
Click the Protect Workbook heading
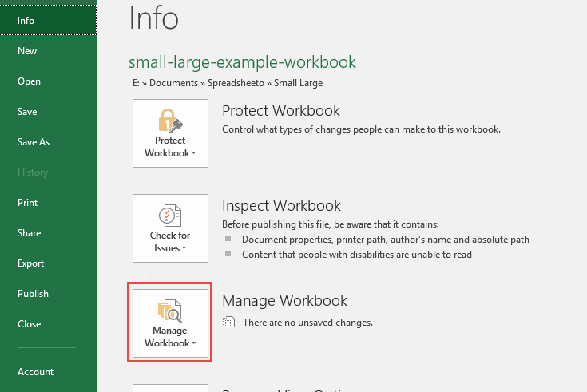[281, 111]
